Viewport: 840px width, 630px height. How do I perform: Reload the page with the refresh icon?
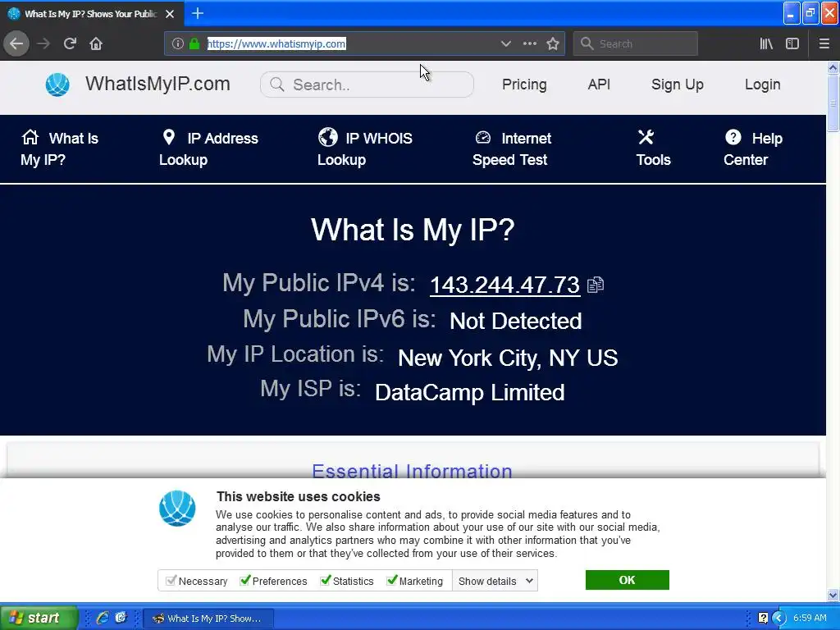point(70,43)
